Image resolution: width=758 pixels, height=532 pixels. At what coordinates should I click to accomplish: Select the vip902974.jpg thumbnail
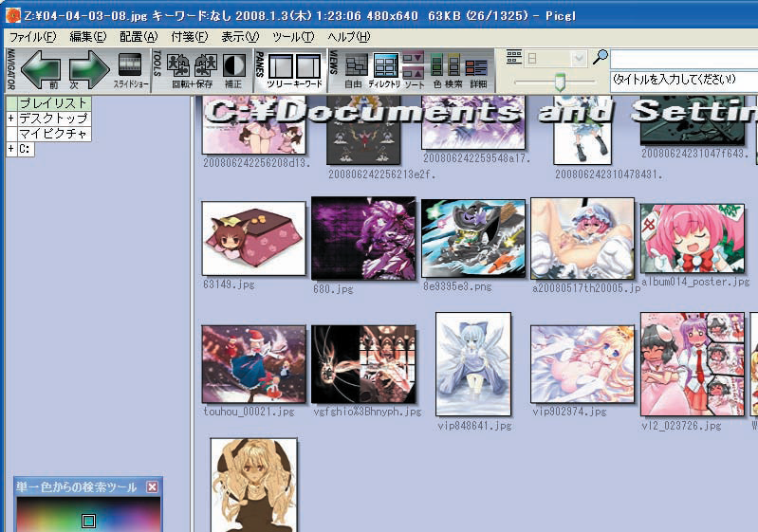(582, 364)
